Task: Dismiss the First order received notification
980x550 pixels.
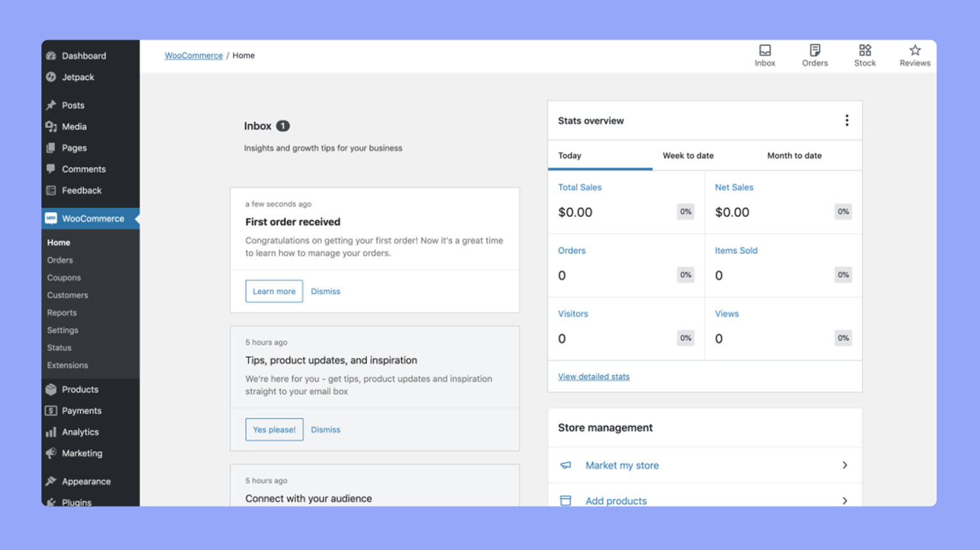Action: pos(325,291)
